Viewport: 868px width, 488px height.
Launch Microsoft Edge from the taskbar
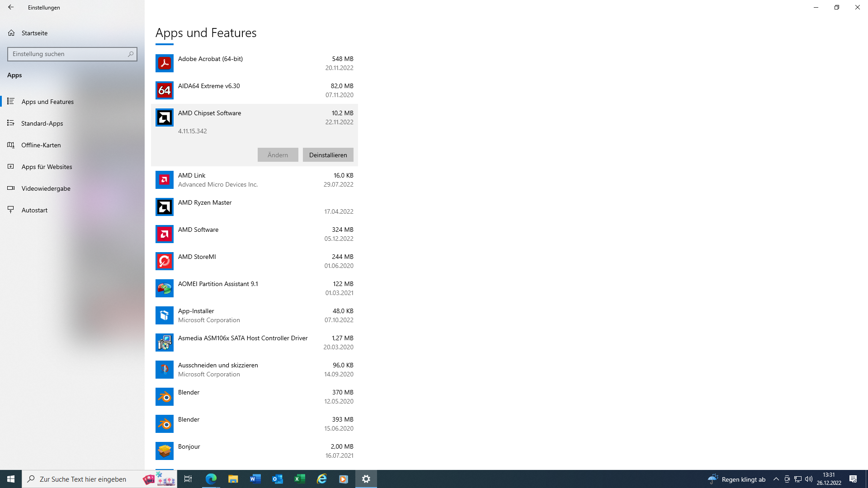(211, 479)
